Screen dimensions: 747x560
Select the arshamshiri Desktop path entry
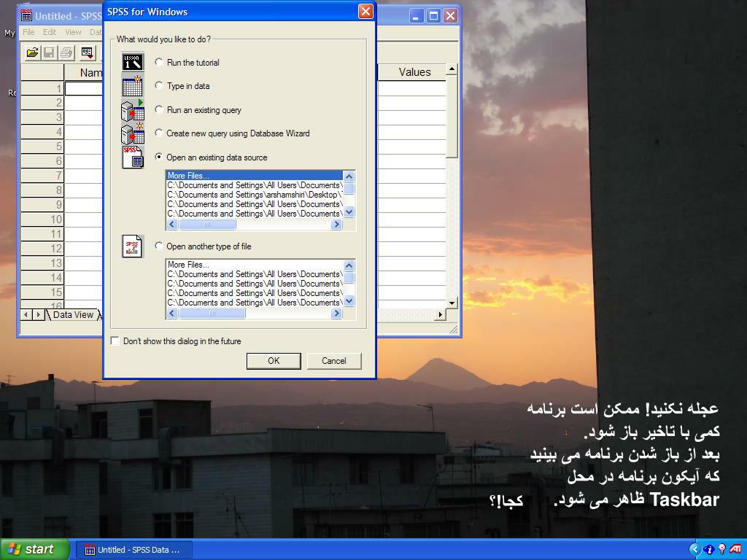(x=254, y=195)
